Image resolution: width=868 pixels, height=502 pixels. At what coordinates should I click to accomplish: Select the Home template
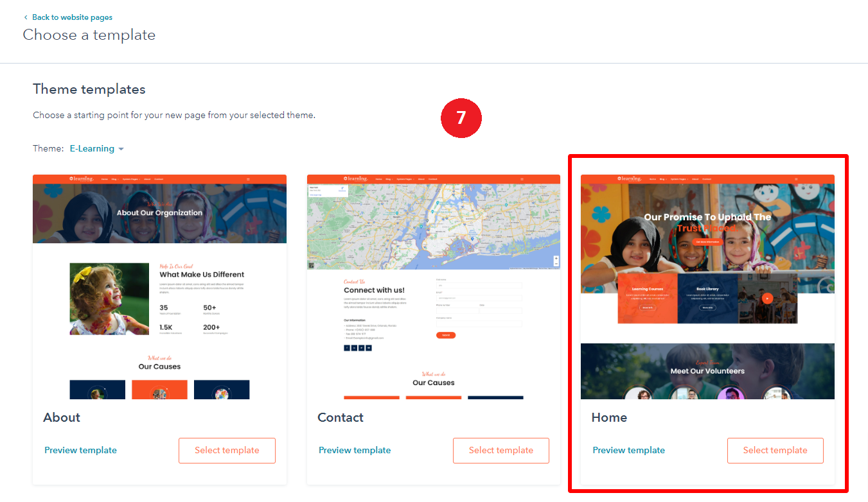[x=775, y=450]
